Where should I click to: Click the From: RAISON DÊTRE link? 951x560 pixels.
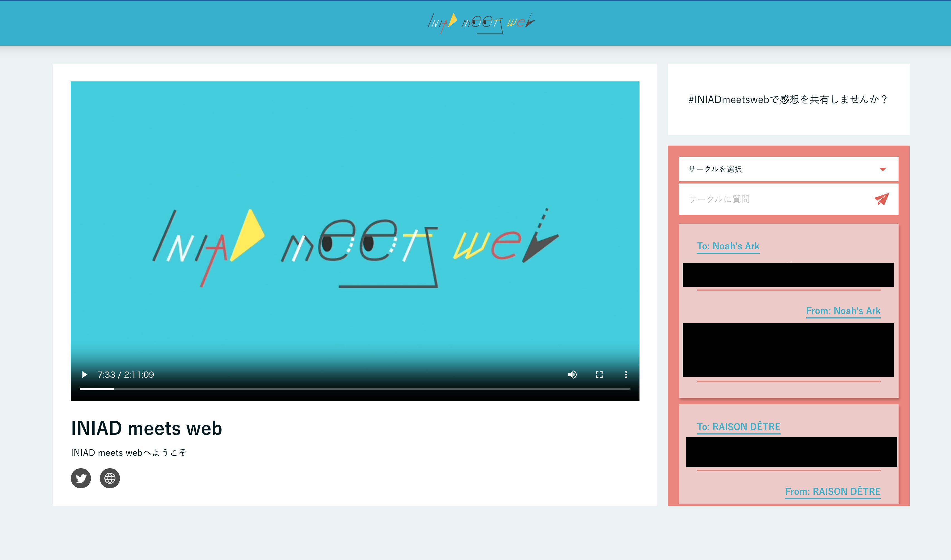click(x=833, y=491)
